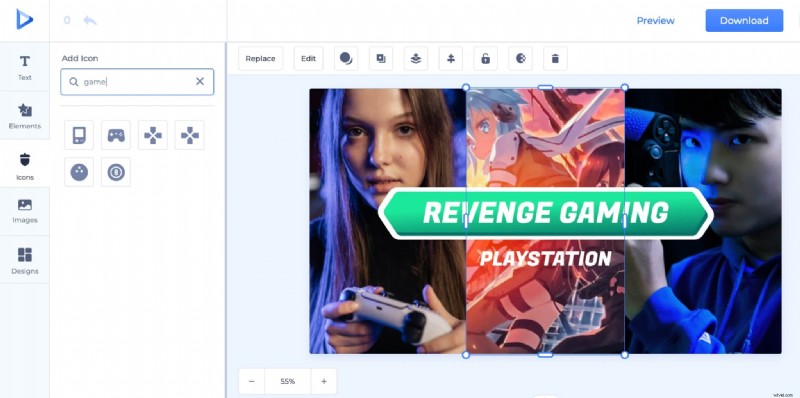800x398 pixels.
Task: Click the 'Add Icon' panel heading
Action: pos(80,58)
